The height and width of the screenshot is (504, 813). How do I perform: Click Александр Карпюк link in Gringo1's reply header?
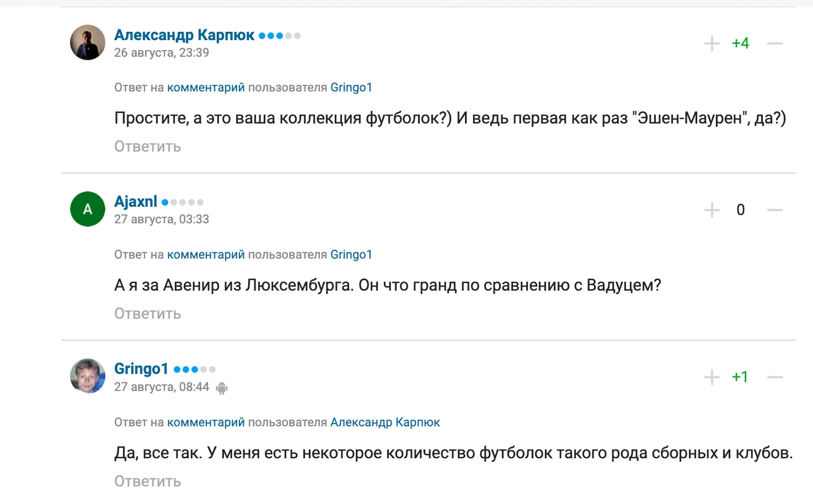(x=385, y=422)
